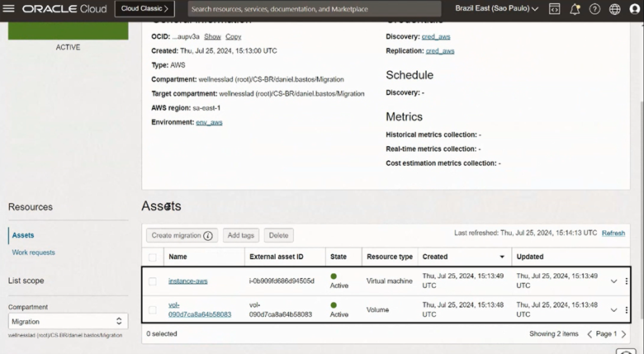The width and height of the screenshot is (644, 354).
Task: Open the Compartment dropdown showing Migration
Action: click(68, 321)
